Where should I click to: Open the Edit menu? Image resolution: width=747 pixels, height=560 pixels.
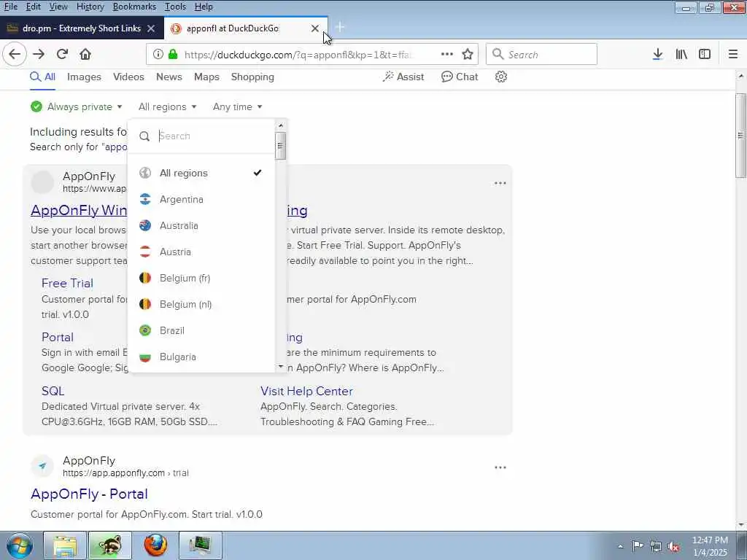pyautogui.click(x=33, y=7)
